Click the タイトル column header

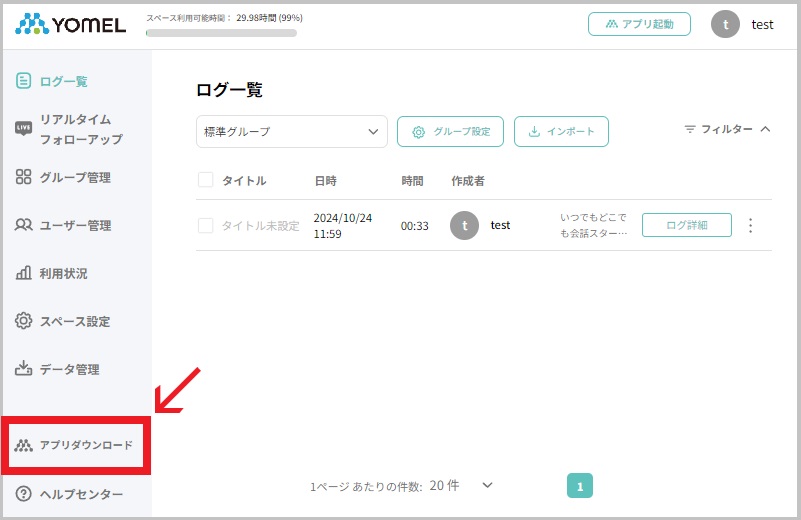[244, 180]
